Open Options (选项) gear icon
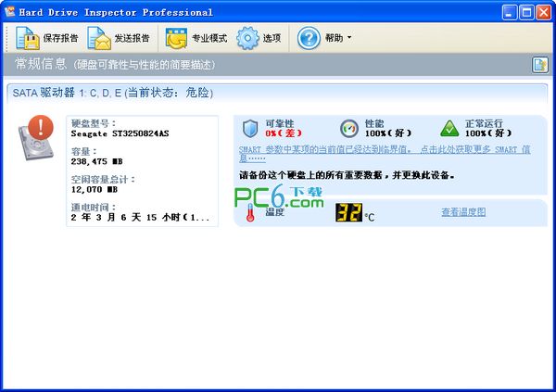The image size is (556, 392). (247, 38)
